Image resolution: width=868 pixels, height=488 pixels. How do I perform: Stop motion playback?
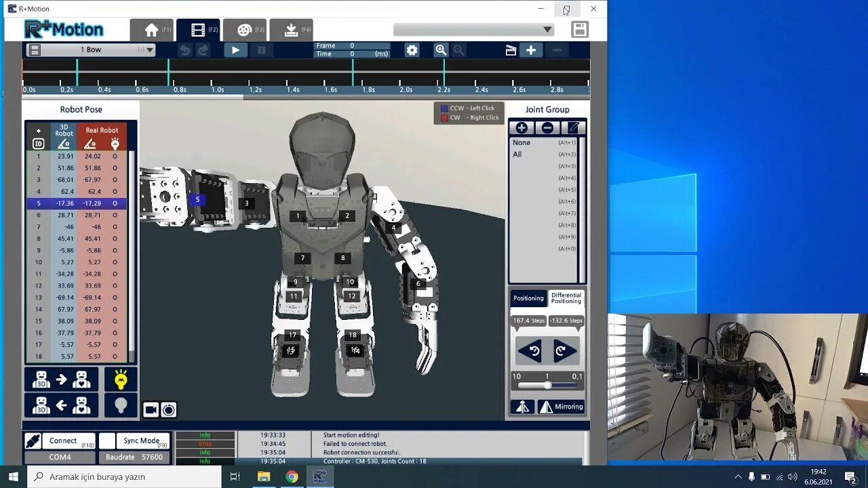[x=261, y=49]
